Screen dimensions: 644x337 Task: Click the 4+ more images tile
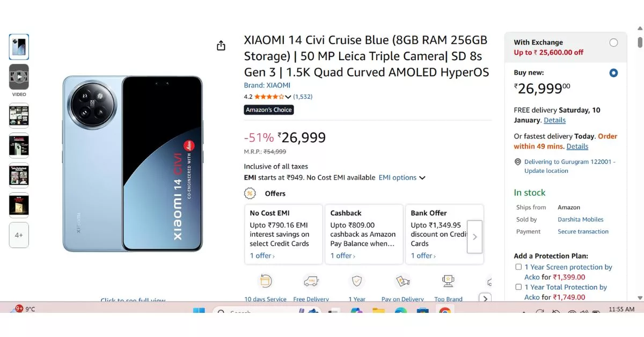tap(19, 235)
